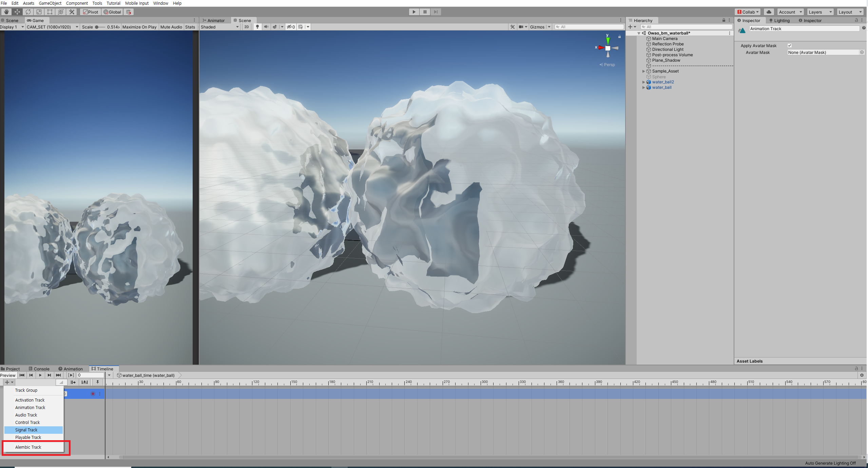This screenshot has height=468, width=868.
Task: Expand the water_ball2 hierarchy item
Action: tap(643, 82)
